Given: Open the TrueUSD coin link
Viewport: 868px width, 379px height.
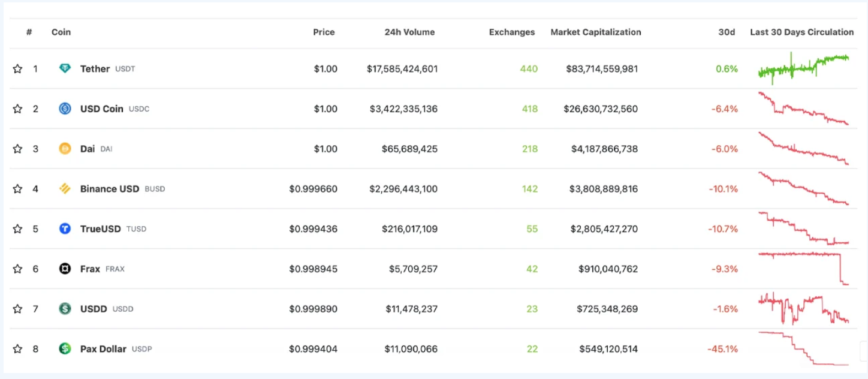Looking at the screenshot, I should point(101,229).
